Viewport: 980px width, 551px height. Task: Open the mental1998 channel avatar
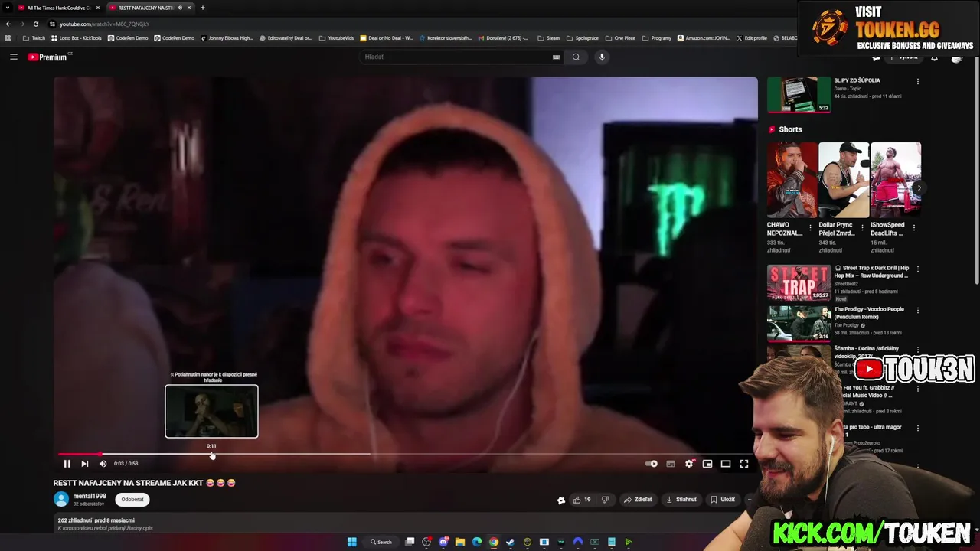click(x=61, y=500)
